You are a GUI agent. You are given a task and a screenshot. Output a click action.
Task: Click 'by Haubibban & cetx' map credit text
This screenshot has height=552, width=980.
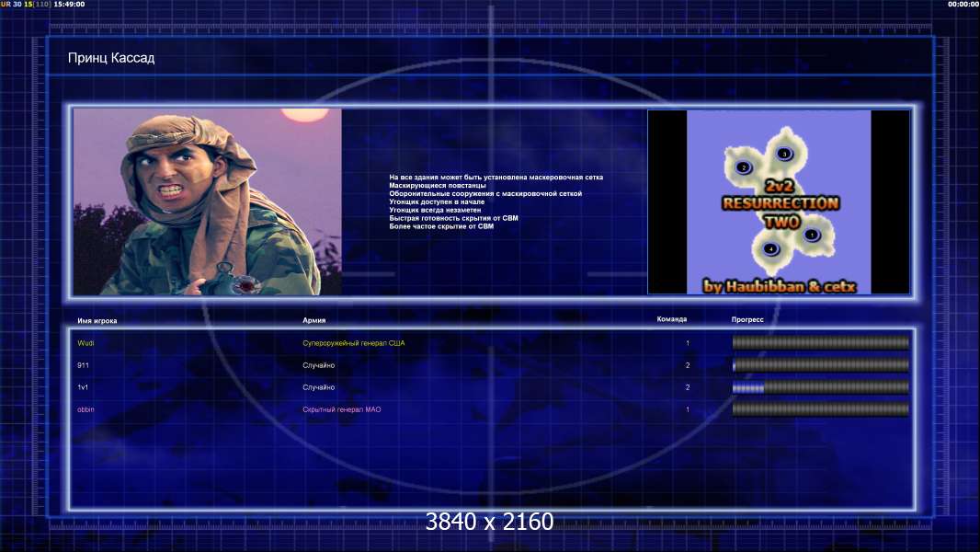780,286
